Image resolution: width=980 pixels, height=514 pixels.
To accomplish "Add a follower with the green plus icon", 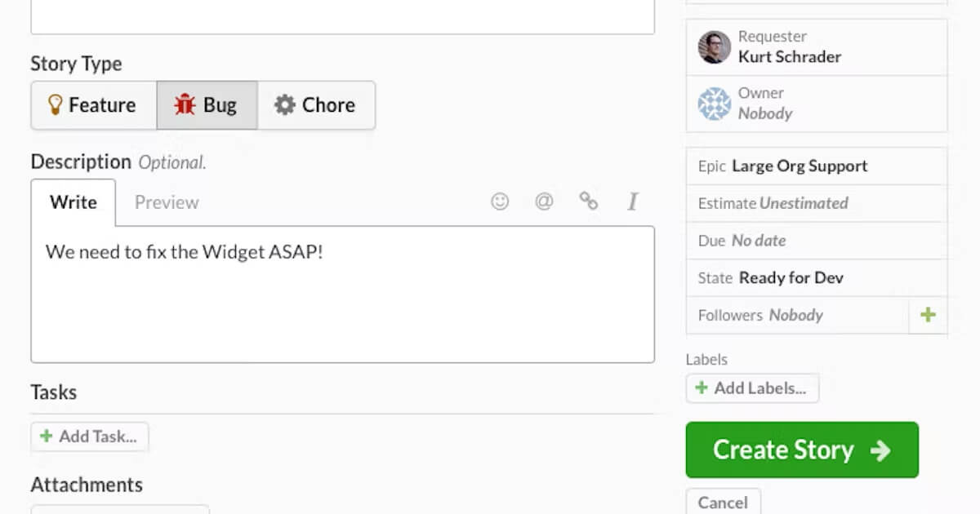I will (929, 314).
